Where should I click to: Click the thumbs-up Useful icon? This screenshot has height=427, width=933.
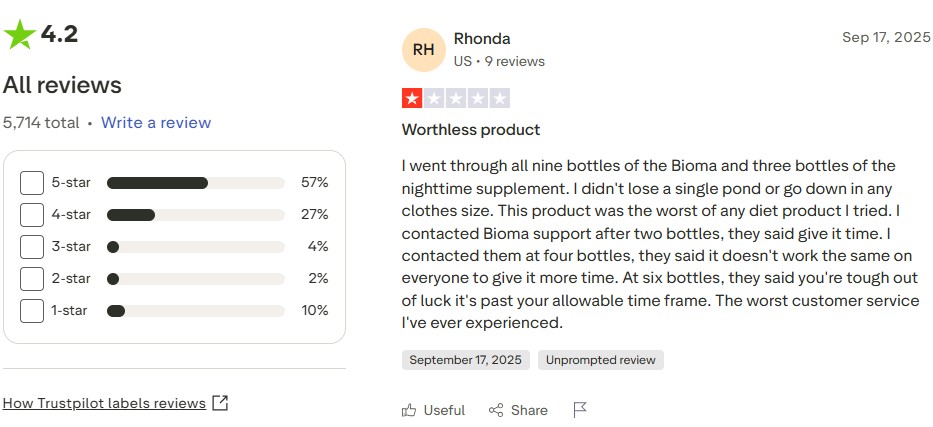[409, 410]
